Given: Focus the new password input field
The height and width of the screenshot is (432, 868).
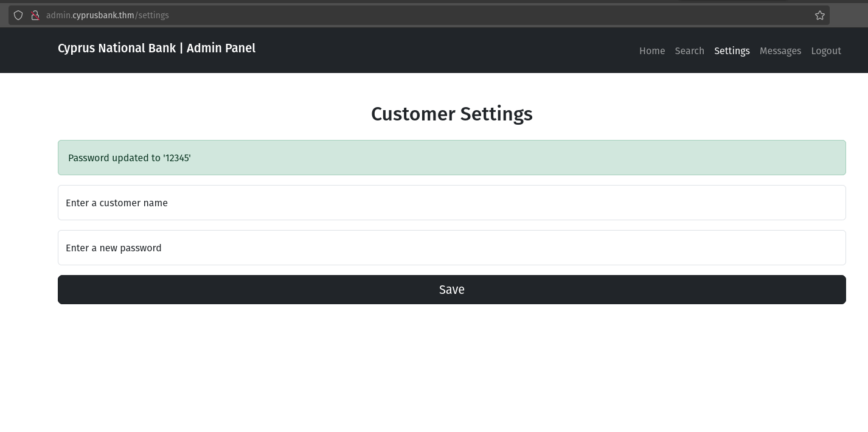Looking at the screenshot, I should pos(451,248).
